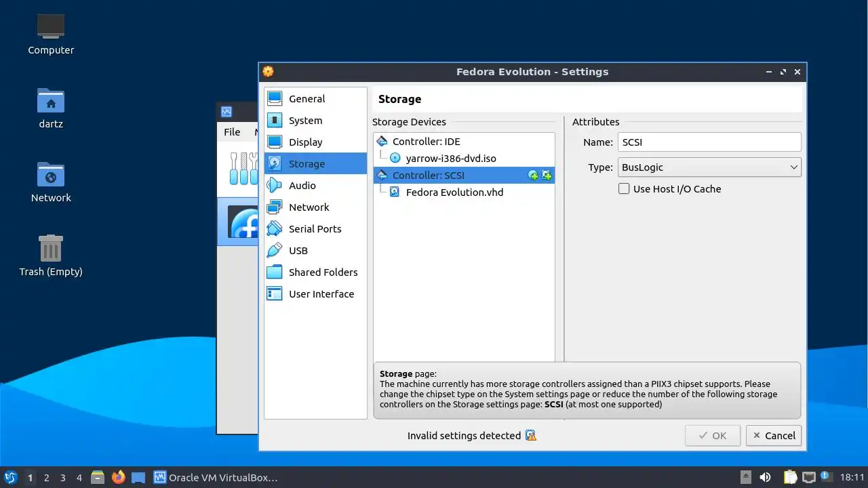The image size is (868, 488).
Task: Select the Controller: IDE row
Action: 464,142
